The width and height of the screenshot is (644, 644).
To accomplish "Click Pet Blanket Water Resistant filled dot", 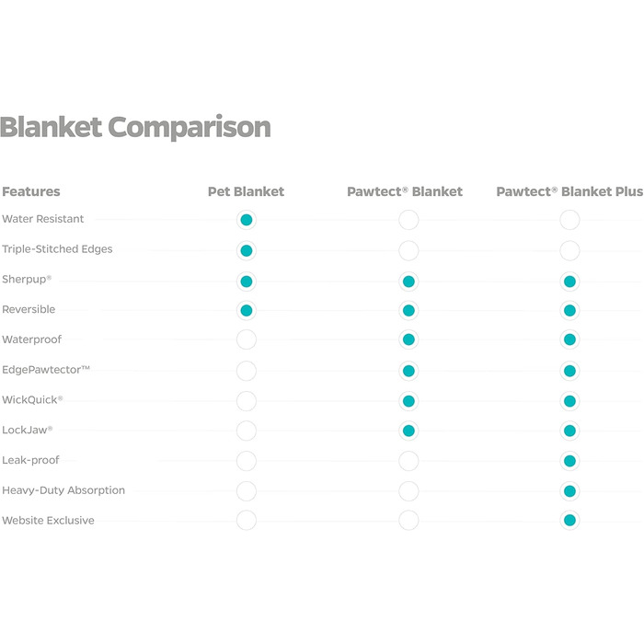I will pyautogui.click(x=246, y=220).
